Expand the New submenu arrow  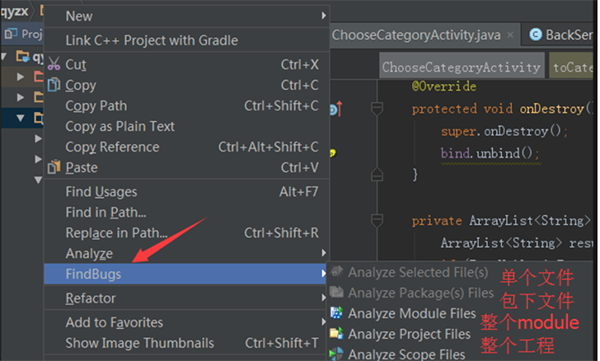tap(324, 16)
